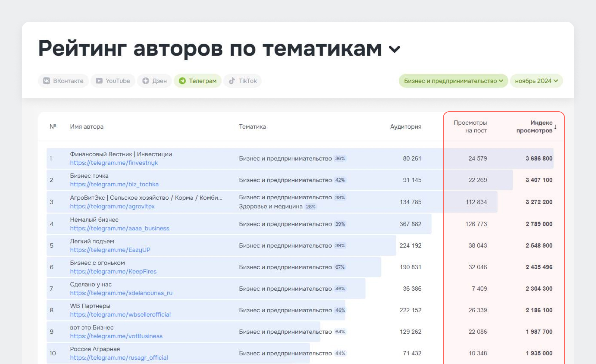Click the YouTube play icon
The height and width of the screenshot is (364, 596).
(99, 81)
